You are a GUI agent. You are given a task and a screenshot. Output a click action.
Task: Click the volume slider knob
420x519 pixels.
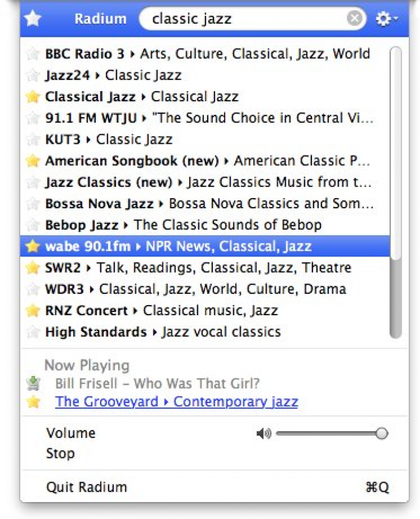click(x=382, y=433)
